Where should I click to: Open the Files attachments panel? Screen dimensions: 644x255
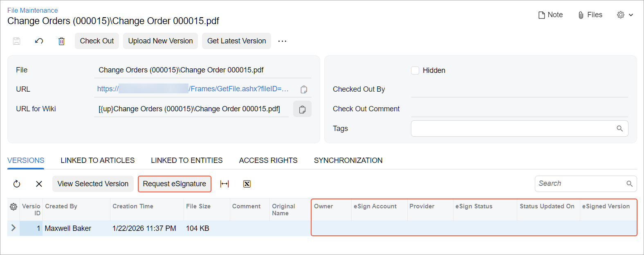590,15
